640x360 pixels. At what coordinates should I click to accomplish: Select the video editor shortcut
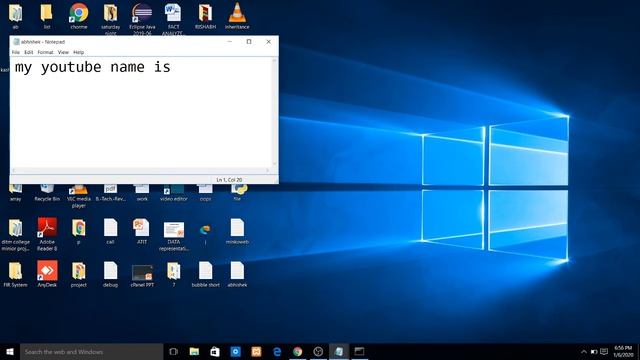pos(173,193)
